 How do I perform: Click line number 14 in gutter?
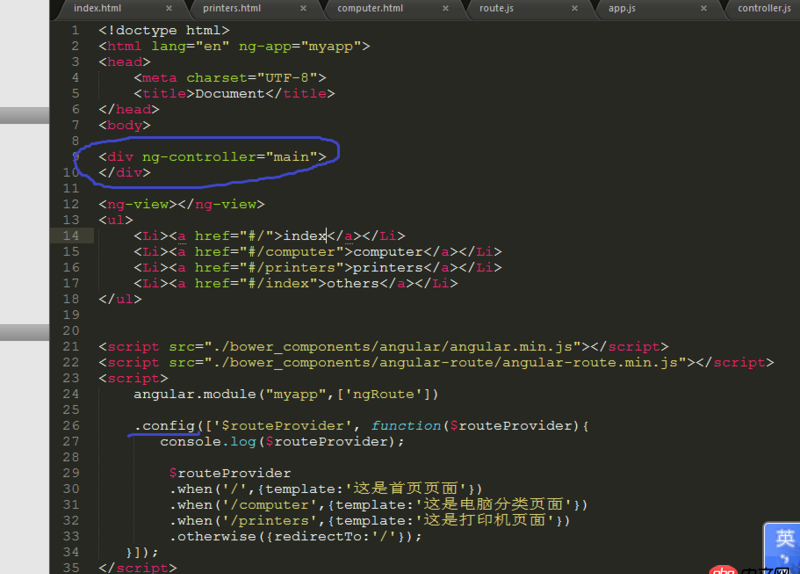(x=71, y=236)
